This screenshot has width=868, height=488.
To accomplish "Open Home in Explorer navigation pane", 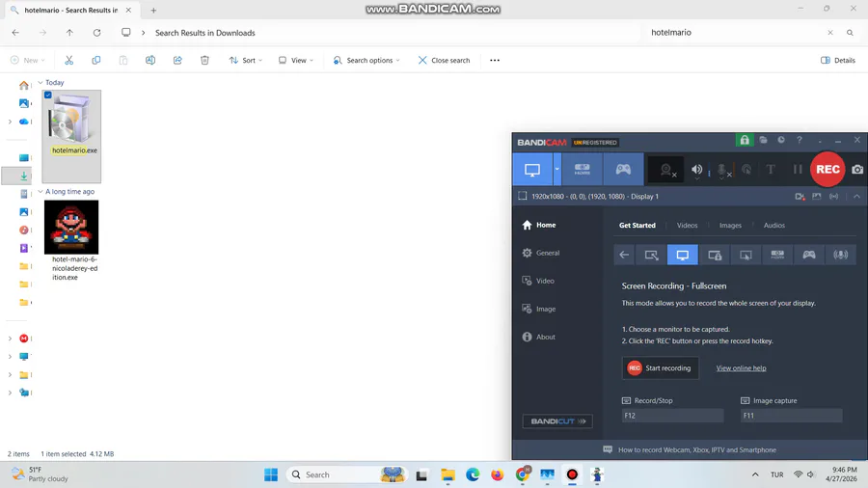I will (24, 85).
